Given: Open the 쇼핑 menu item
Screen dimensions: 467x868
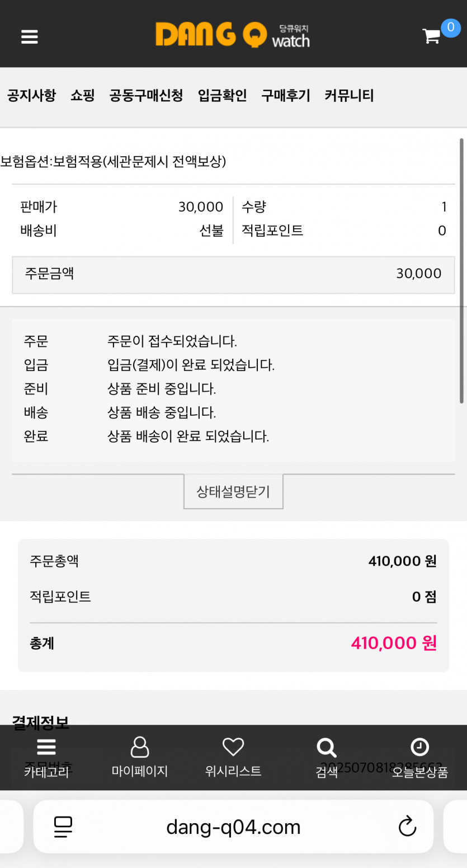Looking at the screenshot, I should coord(83,96).
